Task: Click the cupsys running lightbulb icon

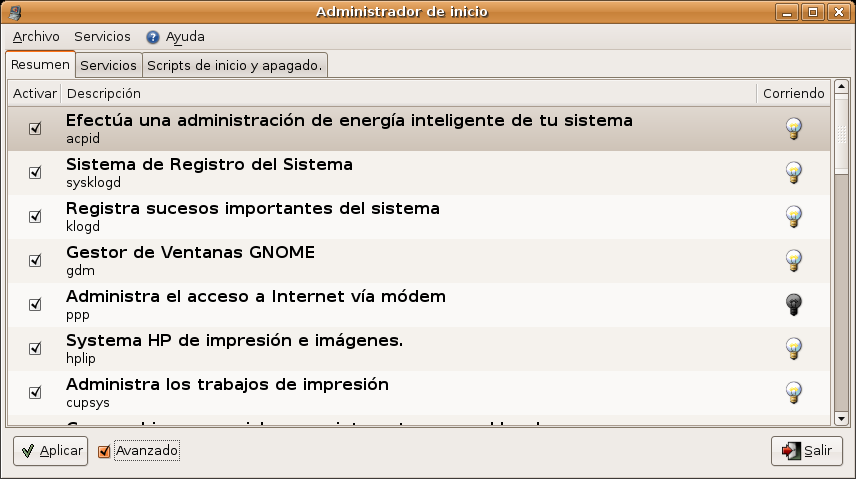Action: 794,392
